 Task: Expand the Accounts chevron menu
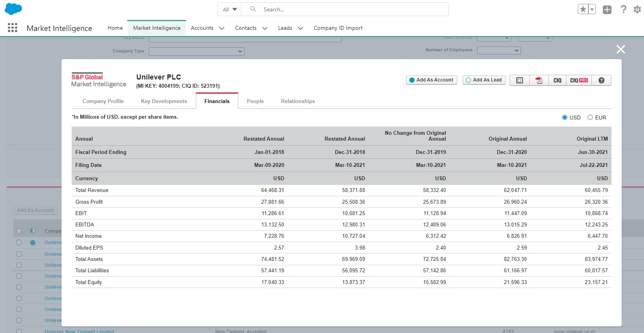point(222,28)
